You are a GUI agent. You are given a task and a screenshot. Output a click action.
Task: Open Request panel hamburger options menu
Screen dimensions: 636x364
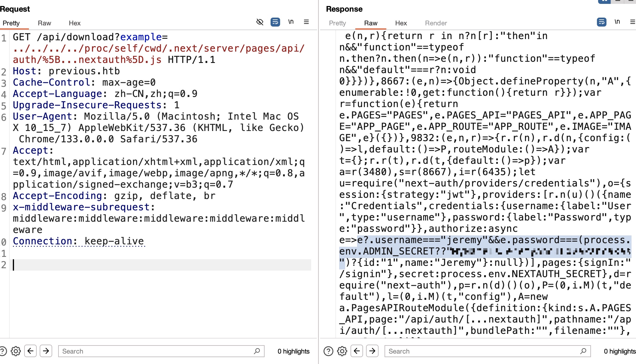coord(306,22)
